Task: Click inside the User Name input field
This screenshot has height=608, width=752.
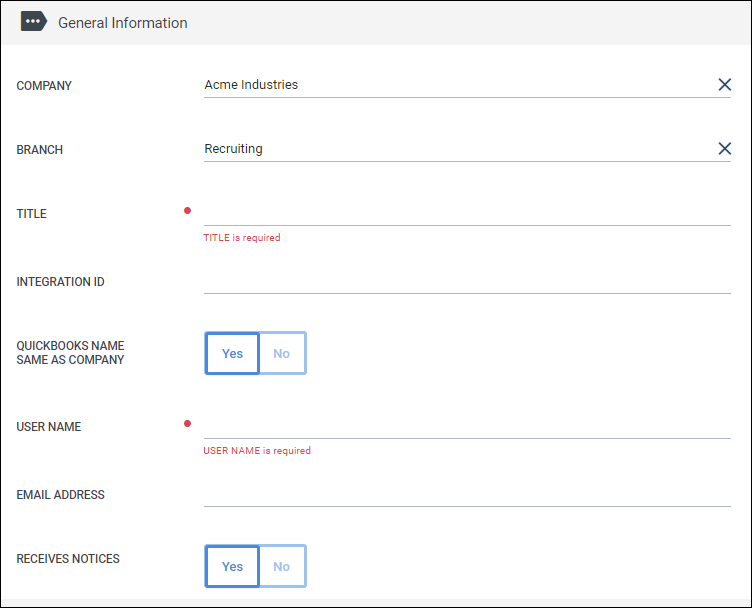Action: coord(467,426)
